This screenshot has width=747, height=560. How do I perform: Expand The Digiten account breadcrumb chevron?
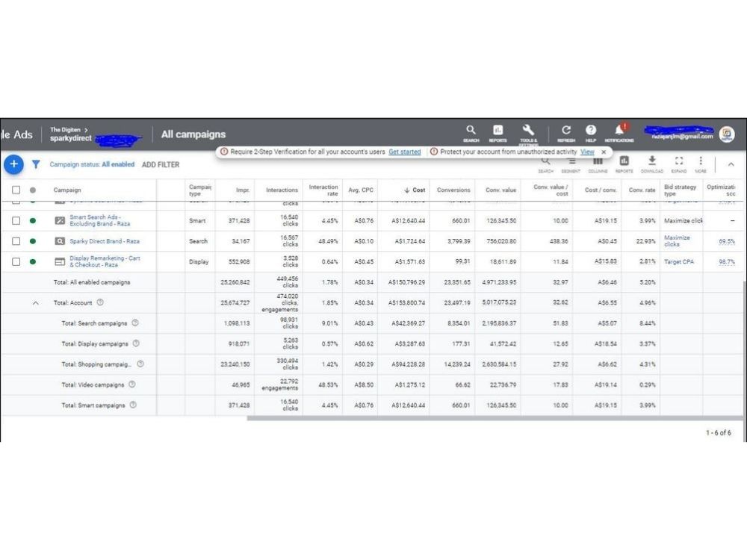pyautogui.click(x=86, y=129)
